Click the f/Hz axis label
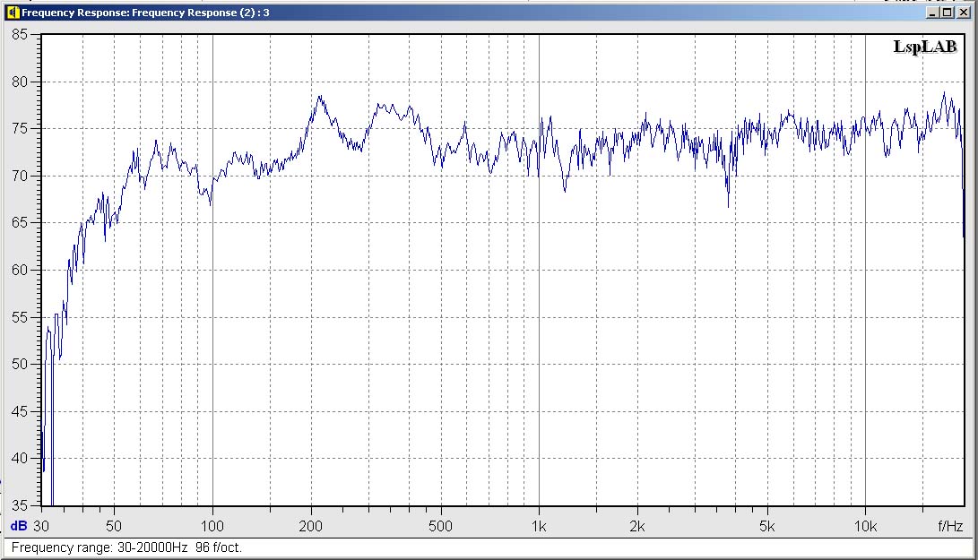 tap(950, 526)
